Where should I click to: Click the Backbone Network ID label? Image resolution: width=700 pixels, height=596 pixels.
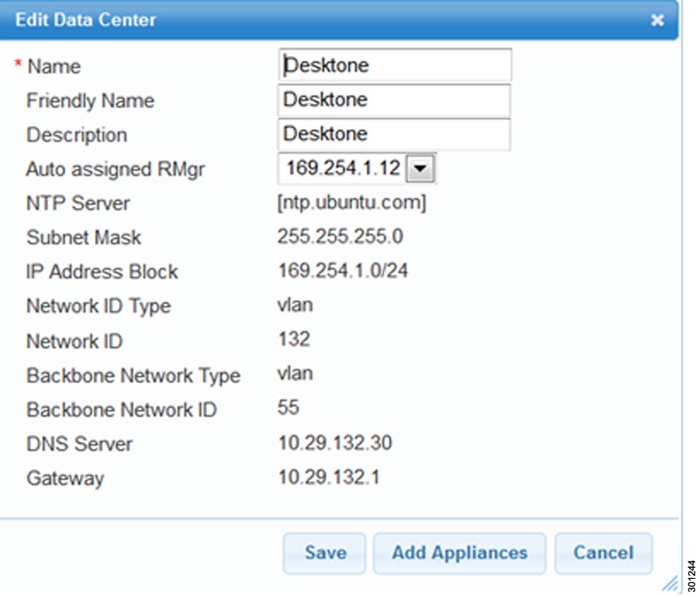122,410
